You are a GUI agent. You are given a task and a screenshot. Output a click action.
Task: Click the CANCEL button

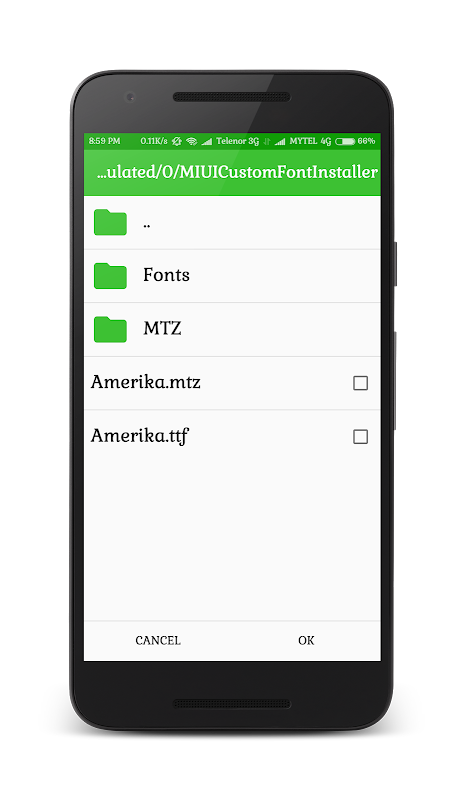pyautogui.click(x=158, y=640)
